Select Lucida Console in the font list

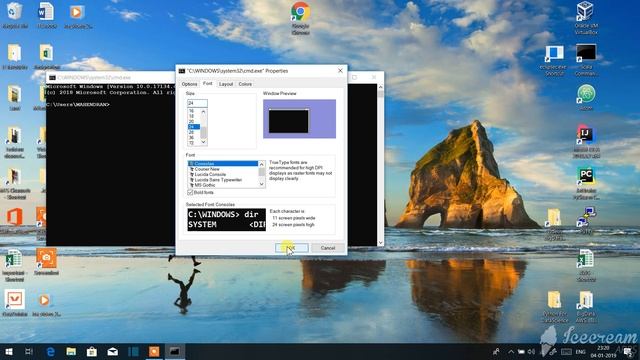click(x=223, y=174)
